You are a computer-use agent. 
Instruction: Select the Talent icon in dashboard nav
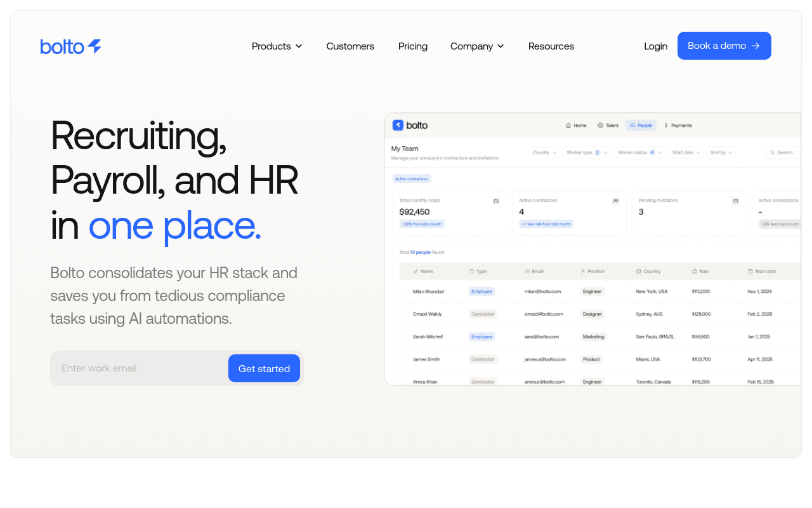click(601, 126)
